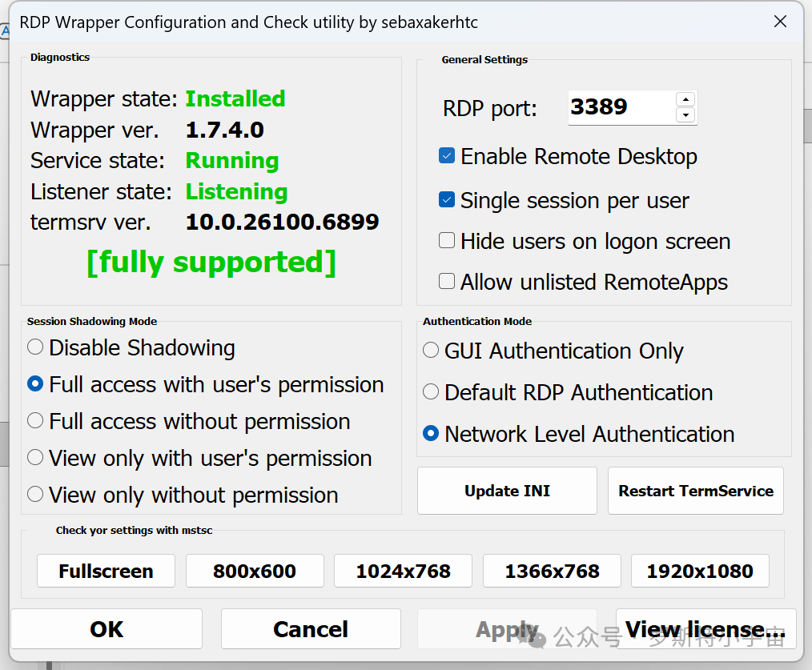Select Disable Shadowing option
The image size is (812, 670).
coord(35,347)
